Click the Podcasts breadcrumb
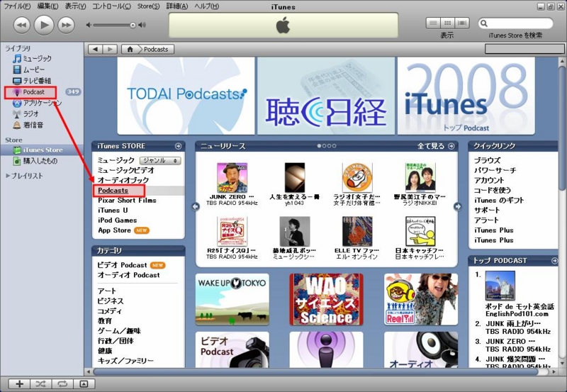Screen dimensions: 567x392 coord(156,49)
